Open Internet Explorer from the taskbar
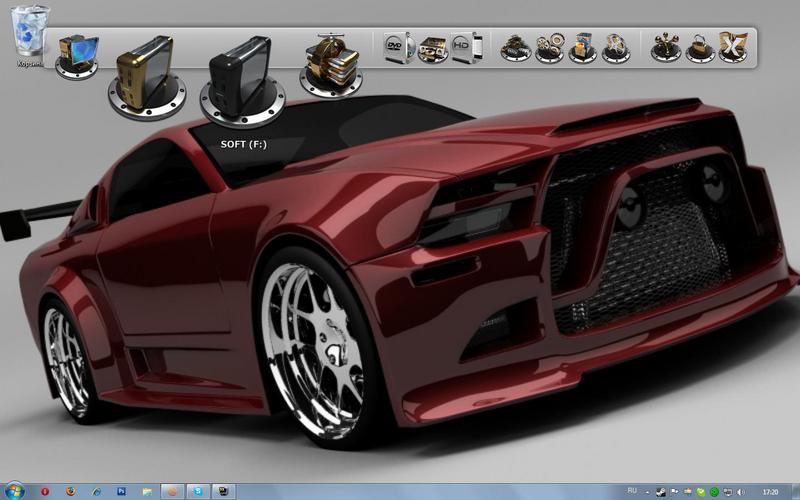The width and height of the screenshot is (800, 500). click(x=96, y=492)
